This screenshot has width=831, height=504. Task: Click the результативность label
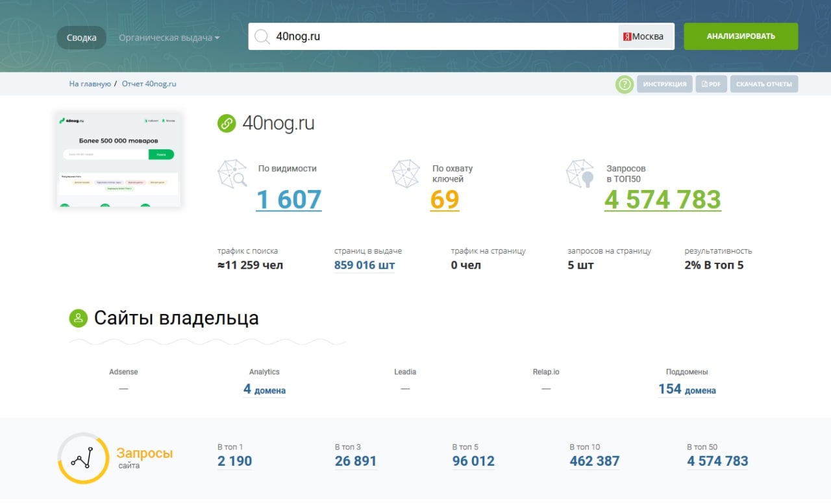(718, 251)
